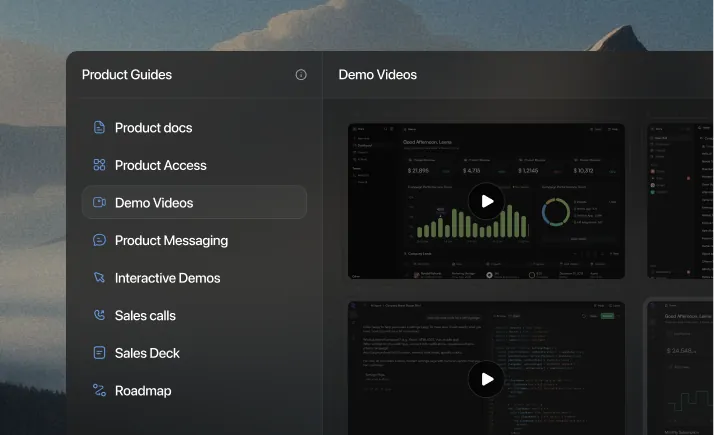The image size is (714, 435).
Task: Click the Product Guides panel heading
Action: [127, 75]
